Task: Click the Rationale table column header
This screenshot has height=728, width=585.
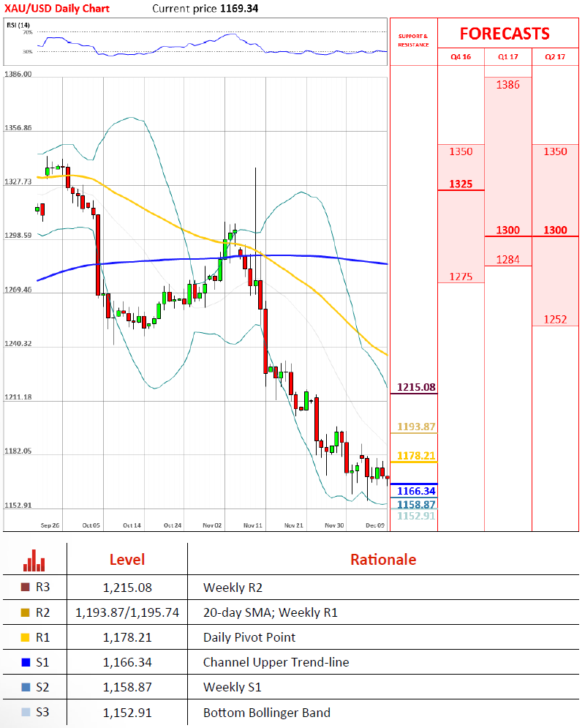Action: point(383,560)
